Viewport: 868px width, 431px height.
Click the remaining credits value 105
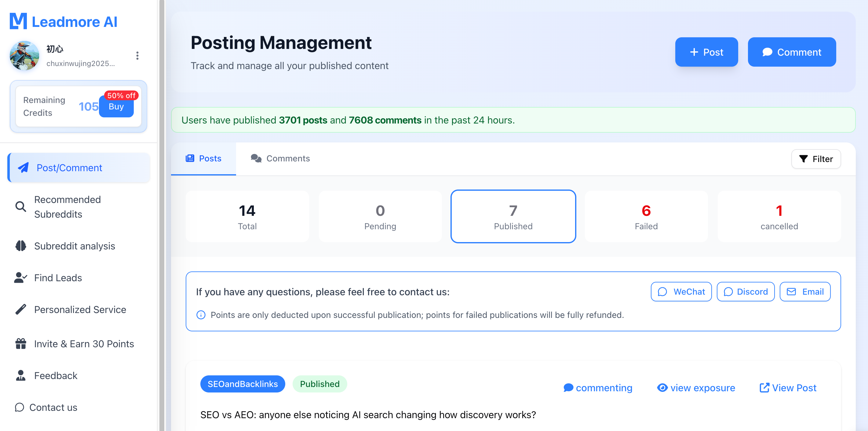[x=88, y=107]
